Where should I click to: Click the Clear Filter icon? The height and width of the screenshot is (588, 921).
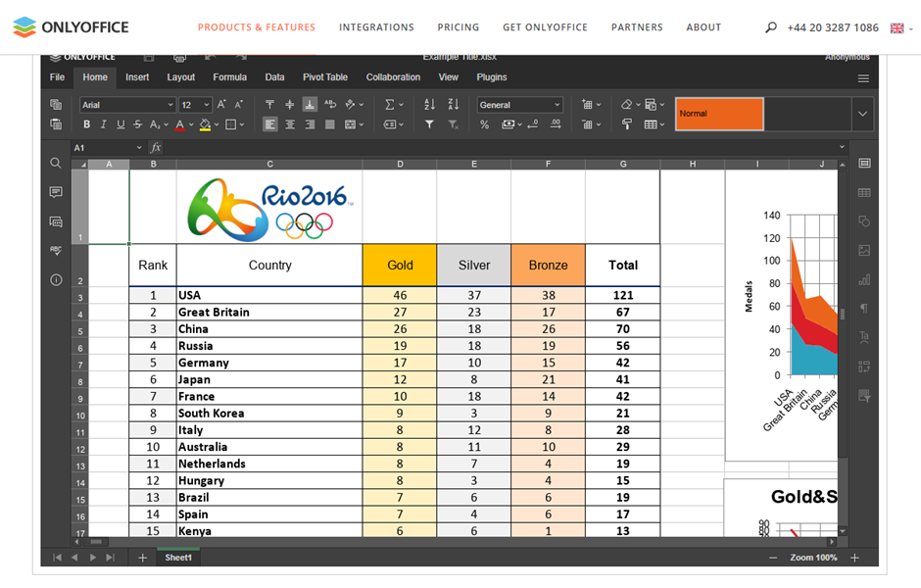coord(453,123)
